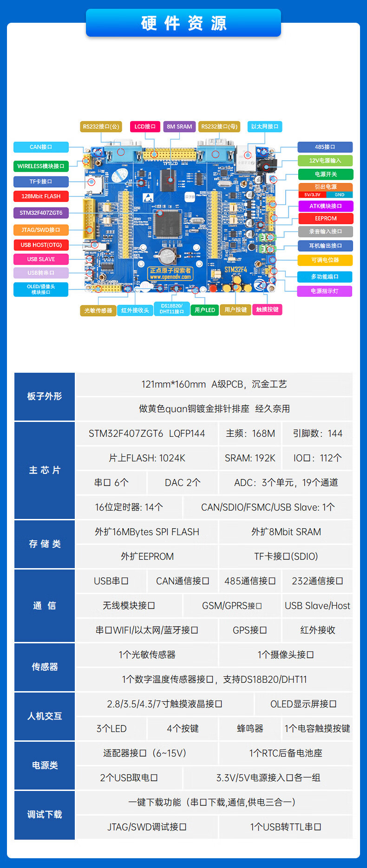Click the JTAG/SWD调试接口 cell
This screenshot has width=367, height=868.
point(147,827)
